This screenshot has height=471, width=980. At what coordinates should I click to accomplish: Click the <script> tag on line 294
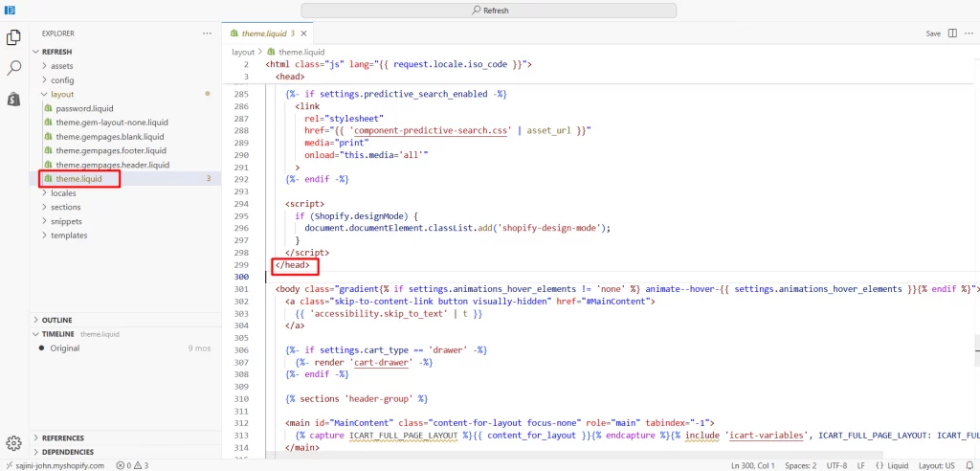click(305, 204)
